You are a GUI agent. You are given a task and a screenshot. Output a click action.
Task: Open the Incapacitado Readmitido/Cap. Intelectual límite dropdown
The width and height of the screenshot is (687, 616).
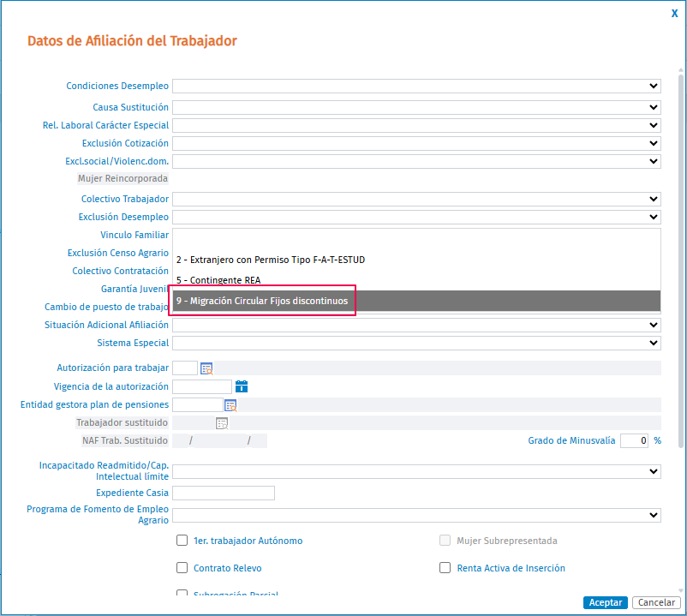[416, 471]
